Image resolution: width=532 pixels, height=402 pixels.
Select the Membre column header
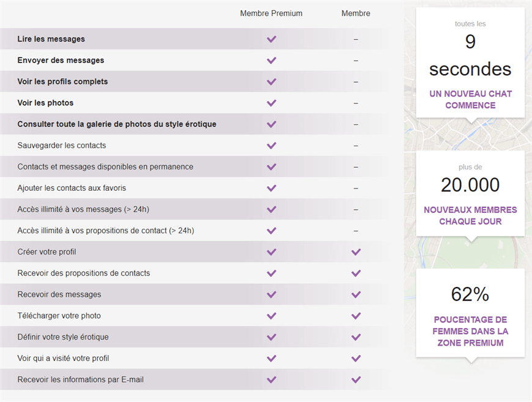(356, 13)
